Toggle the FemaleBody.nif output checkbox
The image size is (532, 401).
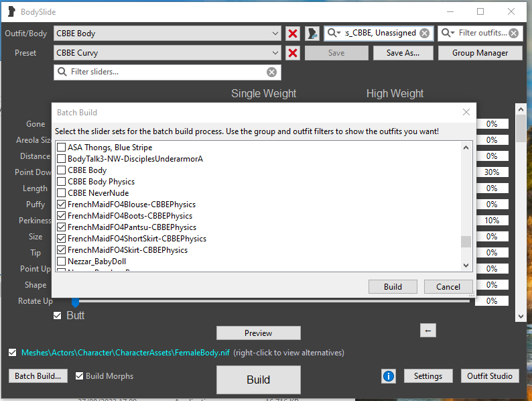point(13,353)
